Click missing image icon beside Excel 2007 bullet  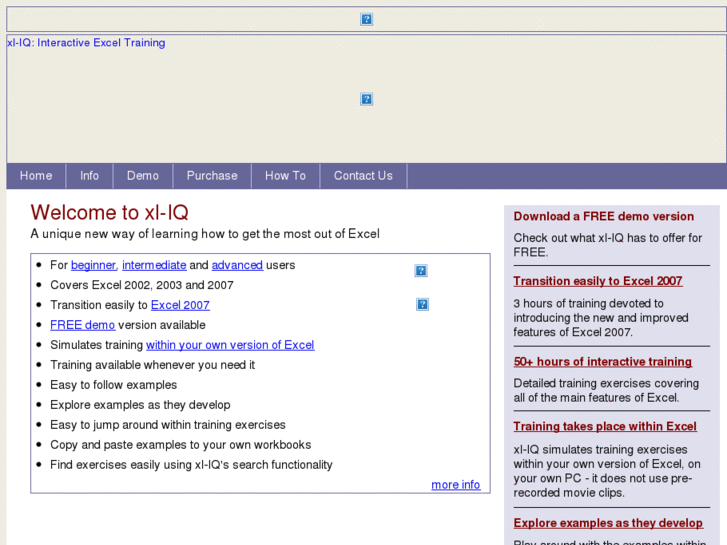(x=422, y=305)
